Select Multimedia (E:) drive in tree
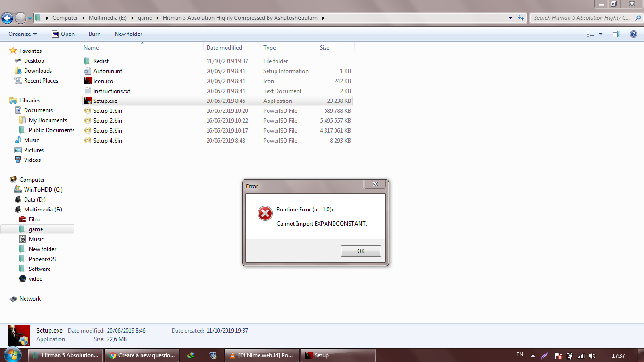 pos(43,210)
